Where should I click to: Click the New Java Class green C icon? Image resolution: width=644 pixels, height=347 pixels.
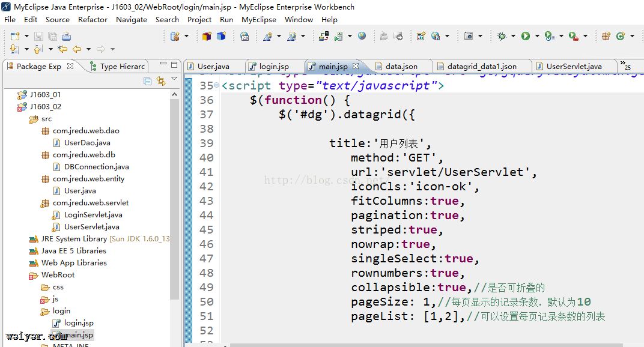point(620,36)
